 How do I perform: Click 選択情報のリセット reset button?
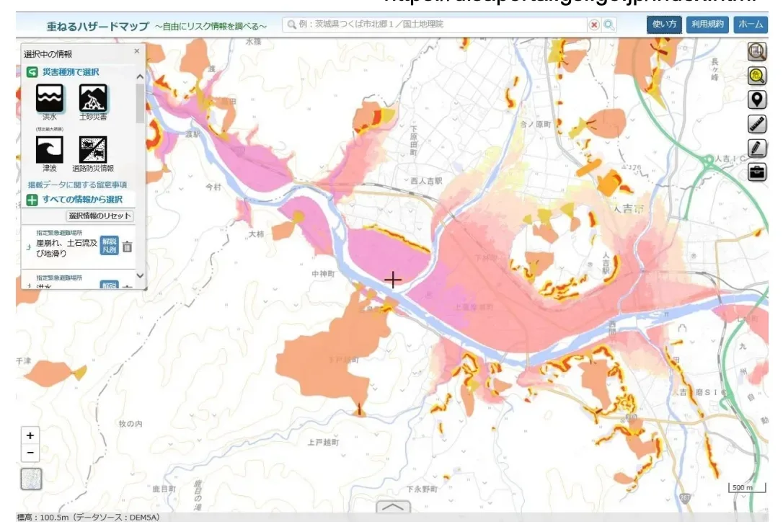click(100, 216)
